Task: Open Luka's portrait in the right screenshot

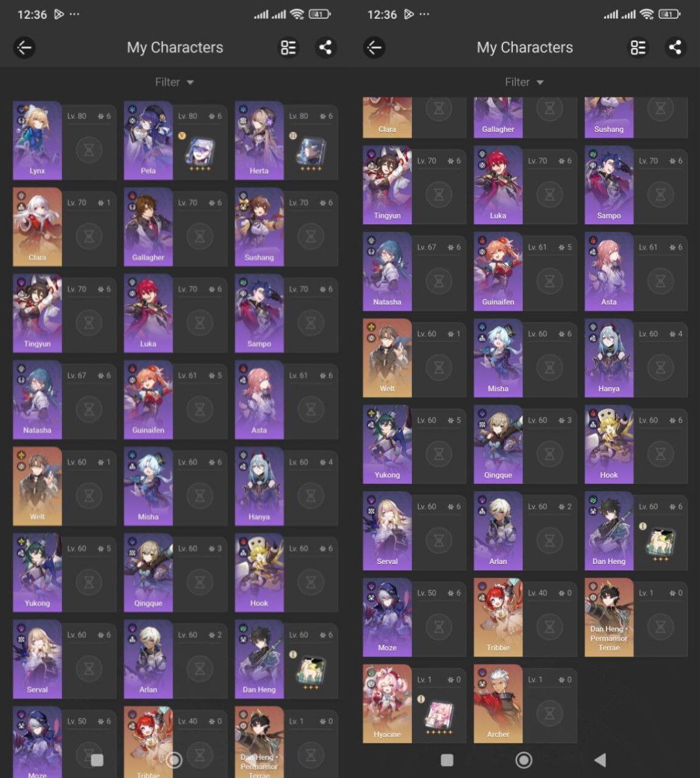Action: pos(498,185)
